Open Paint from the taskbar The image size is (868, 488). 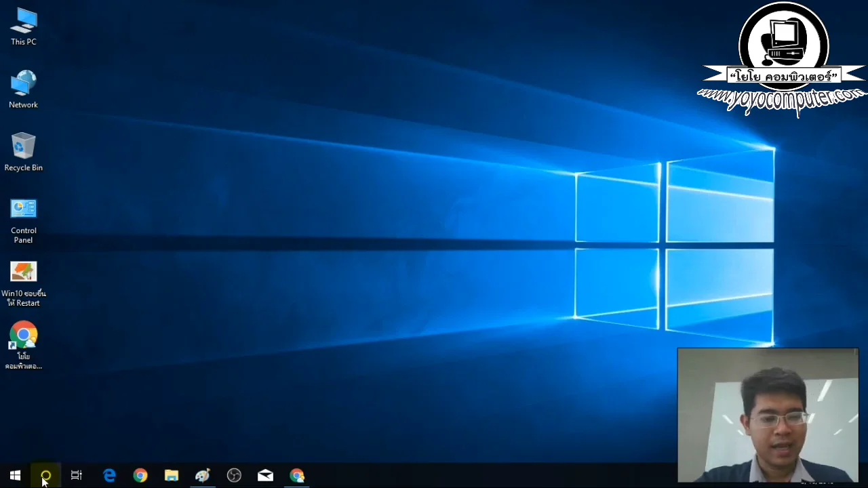point(202,475)
